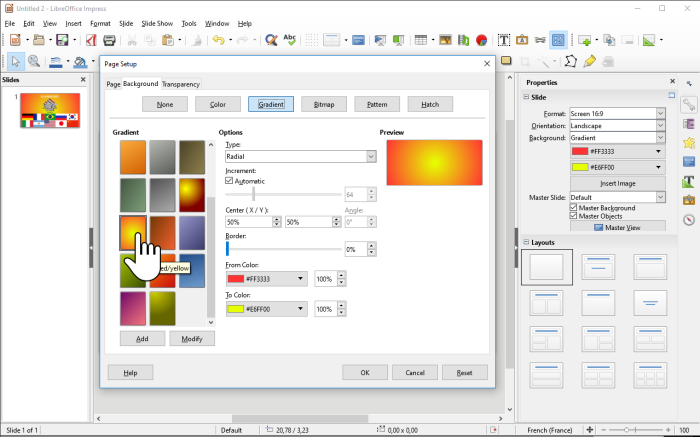This screenshot has height=437, width=700.
Task: Click the Add gradient button
Action: point(142,339)
